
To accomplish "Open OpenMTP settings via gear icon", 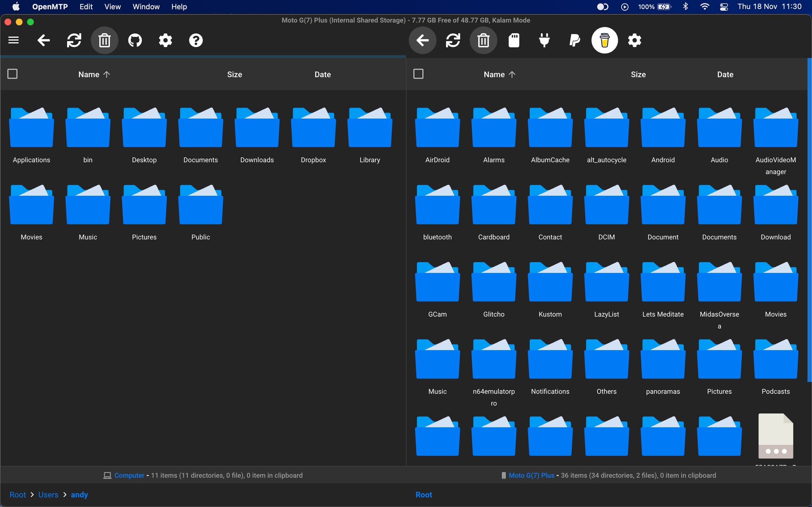I will tap(165, 40).
